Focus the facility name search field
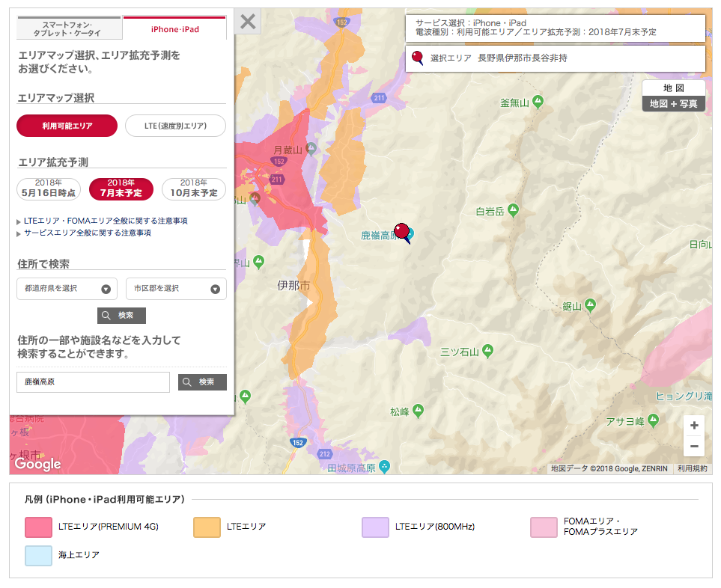Screen dimensions: 721x588 pyautogui.click(x=94, y=382)
